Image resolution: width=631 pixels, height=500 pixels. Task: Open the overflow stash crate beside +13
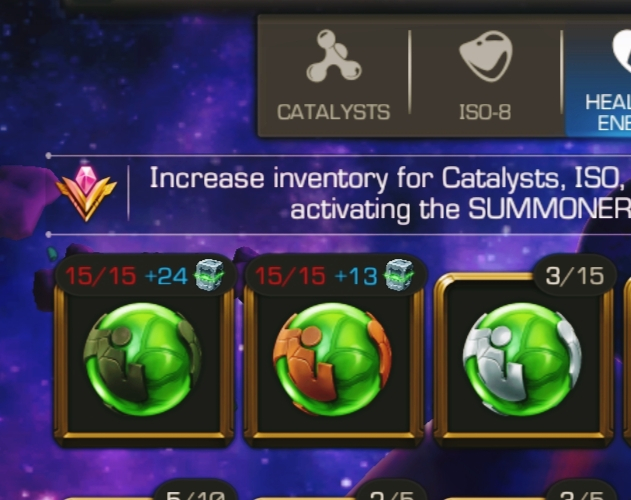click(x=399, y=275)
